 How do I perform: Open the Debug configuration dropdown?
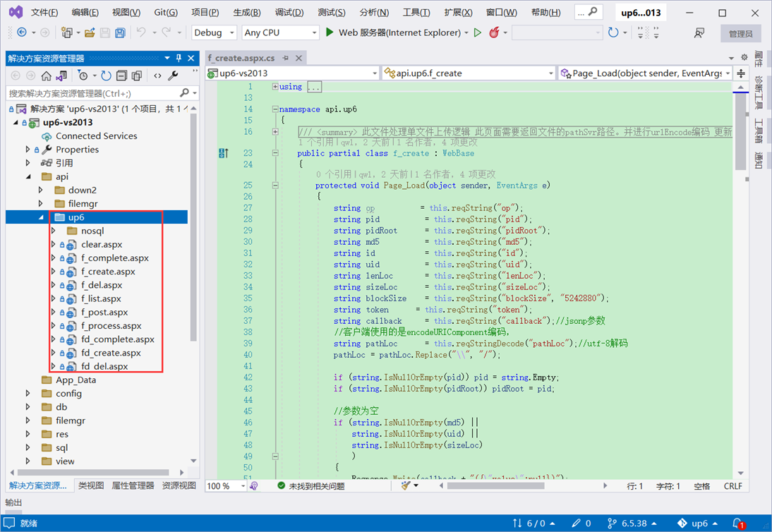tap(215, 33)
